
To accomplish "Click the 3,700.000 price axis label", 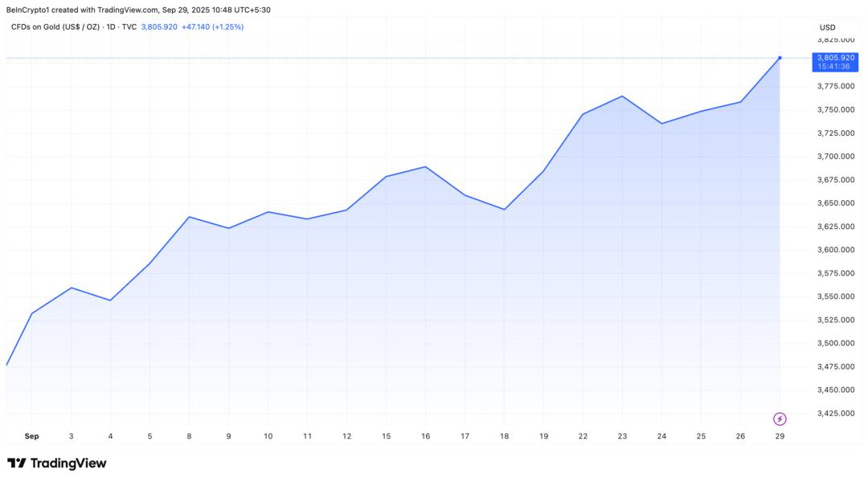I will point(836,157).
